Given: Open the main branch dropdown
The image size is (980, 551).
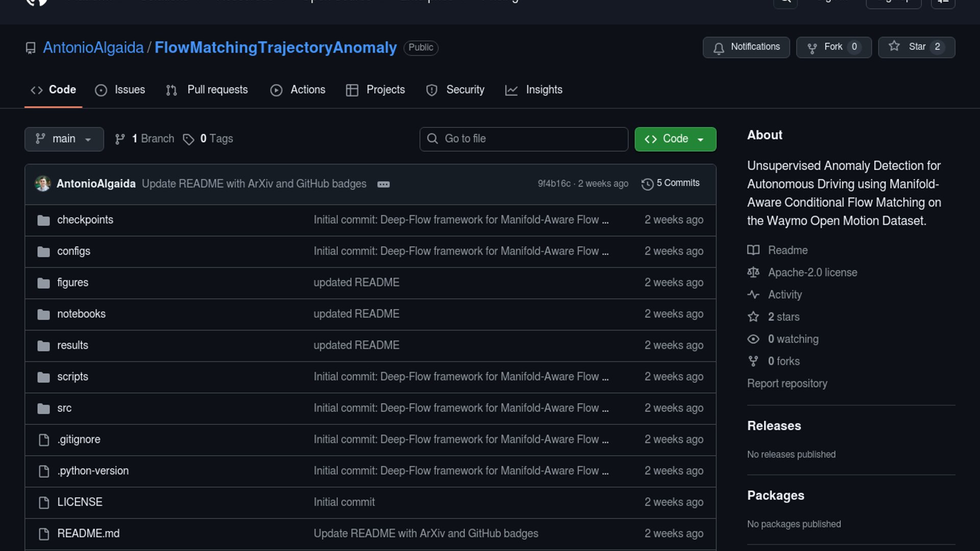Looking at the screenshot, I should 64,139.
